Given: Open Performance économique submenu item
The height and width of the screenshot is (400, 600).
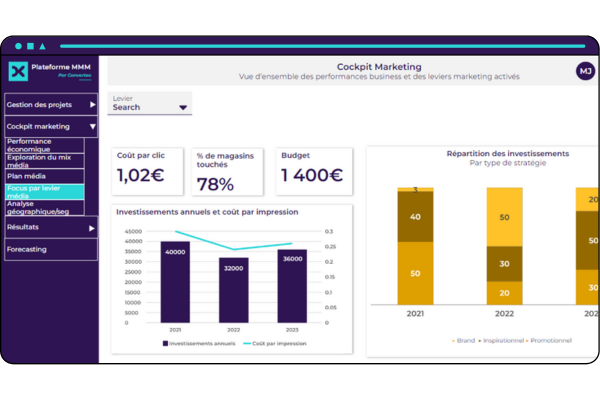Looking at the screenshot, I should coord(43,145).
